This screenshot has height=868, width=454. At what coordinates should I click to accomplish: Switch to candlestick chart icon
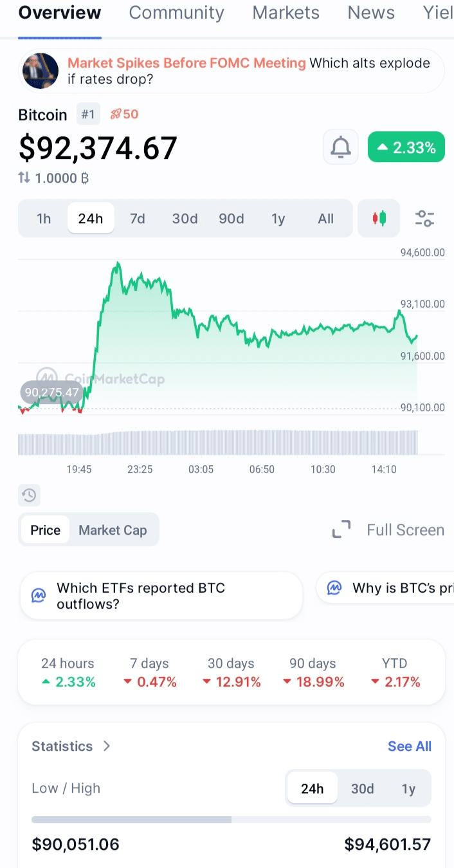[x=379, y=218]
